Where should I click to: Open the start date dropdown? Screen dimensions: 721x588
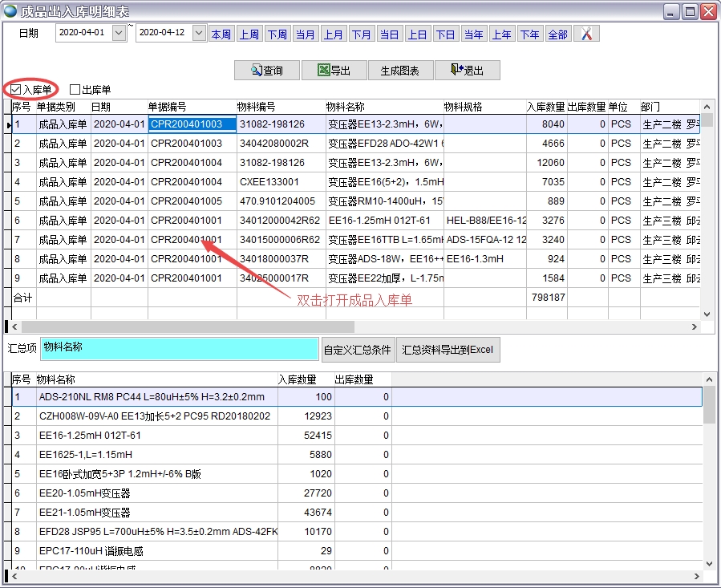[x=119, y=34]
